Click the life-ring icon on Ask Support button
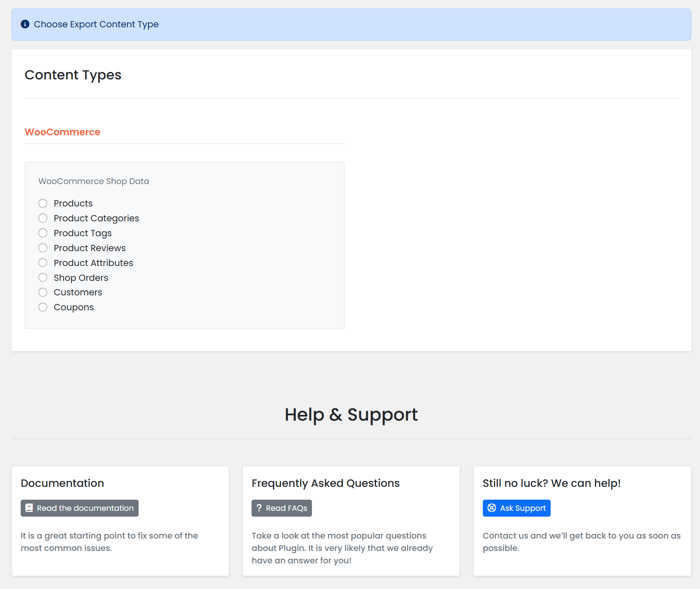700x589 pixels. coord(491,508)
